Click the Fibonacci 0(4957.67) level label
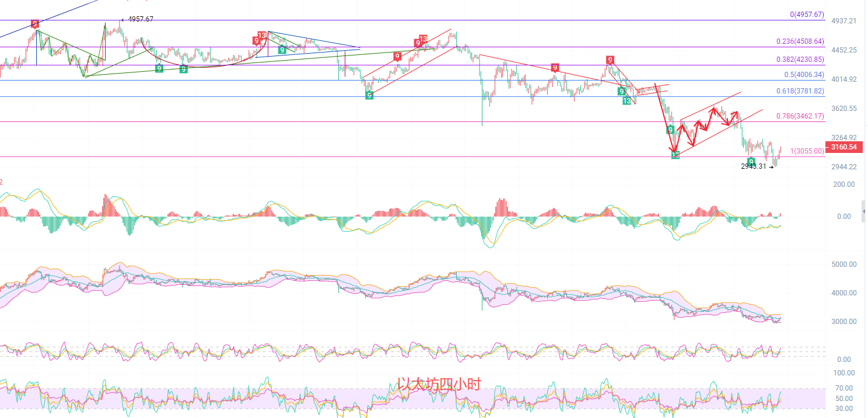The image size is (868, 418). pos(807,15)
